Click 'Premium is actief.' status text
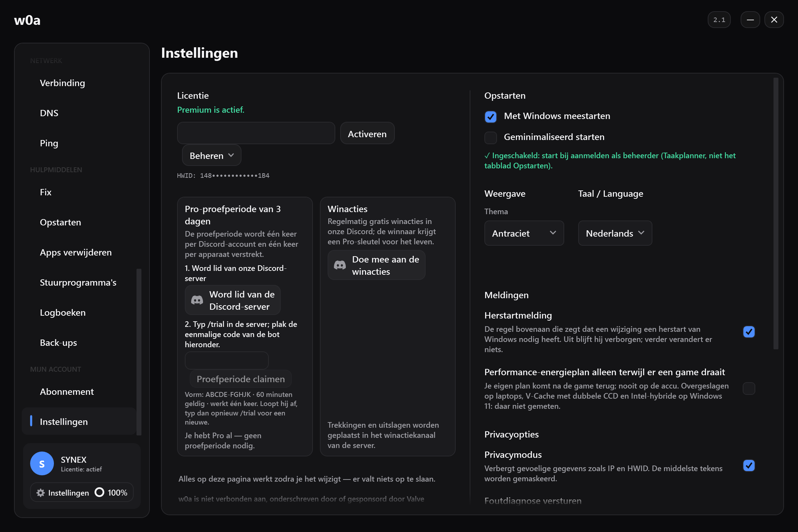Image resolution: width=798 pixels, height=532 pixels. tap(211, 110)
